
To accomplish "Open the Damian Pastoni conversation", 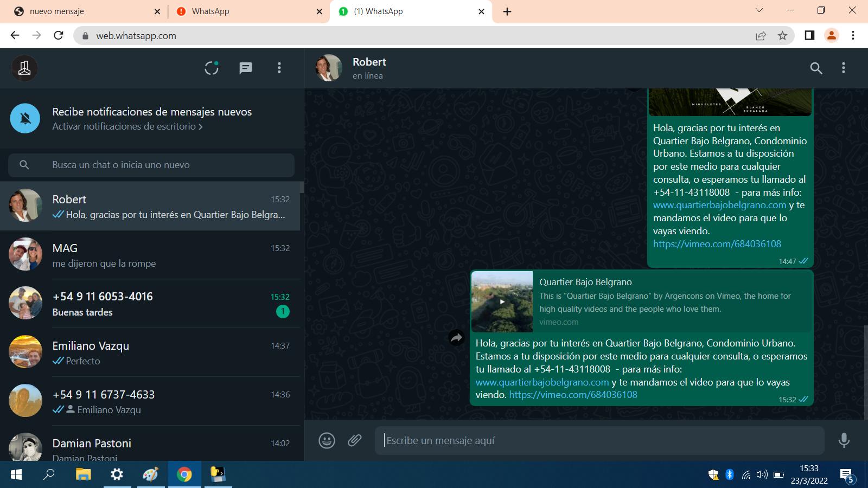I will pyautogui.click(x=150, y=444).
